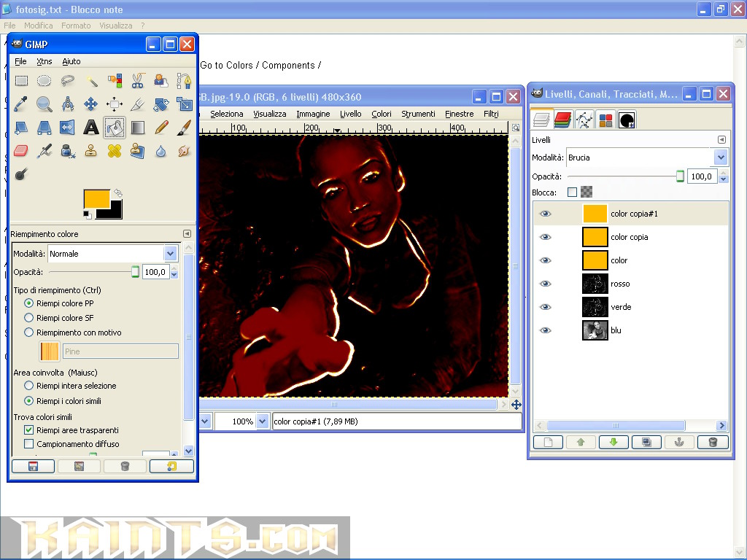The height and width of the screenshot is (560, 747).
Task: Select the Clone stamp tool
Action: [x=91, y=151]
